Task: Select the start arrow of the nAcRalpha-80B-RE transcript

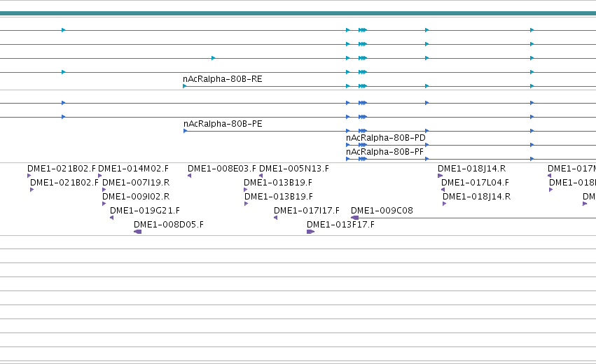Action: pyautogui.click(x=185, y=86)
